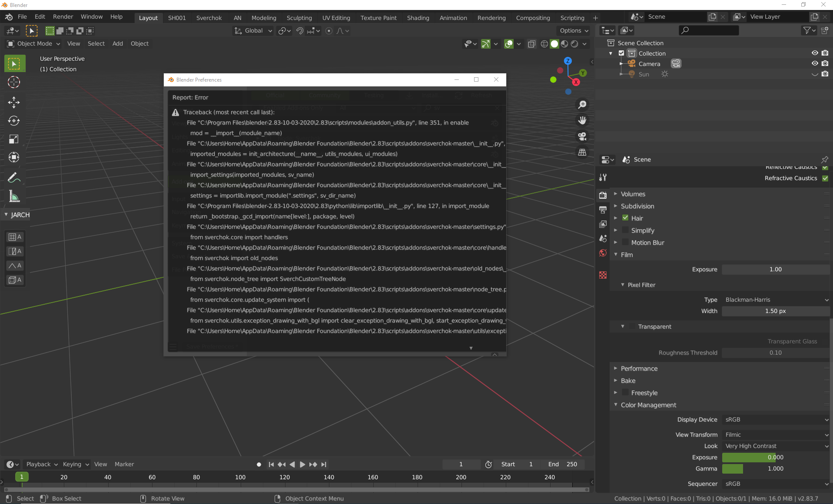Viewport: 833px width, 504px height.
Task: Open Pixel Filter Type Blackman-Harris dropdown
Action: click(x=776, y=300)
